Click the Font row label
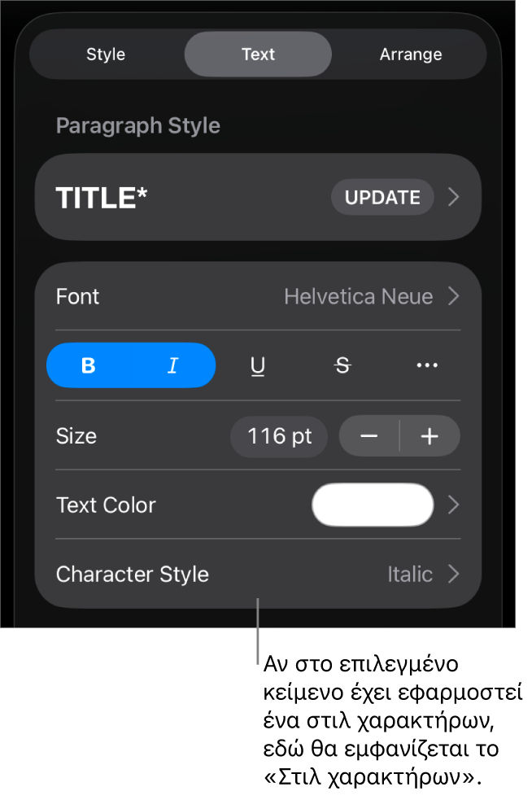This screenshot has width=532, height=800. point(78,297)
